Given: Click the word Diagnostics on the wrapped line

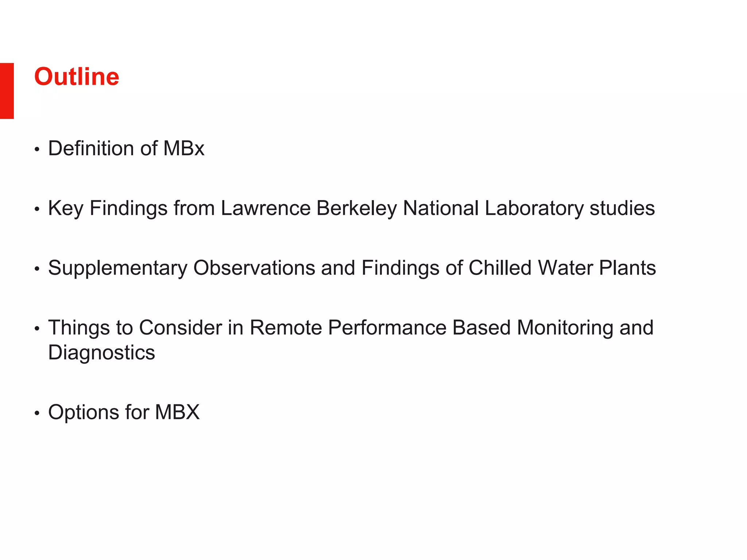Looking at the screenshot, I should pyautogui.click(x=102, y=353).
